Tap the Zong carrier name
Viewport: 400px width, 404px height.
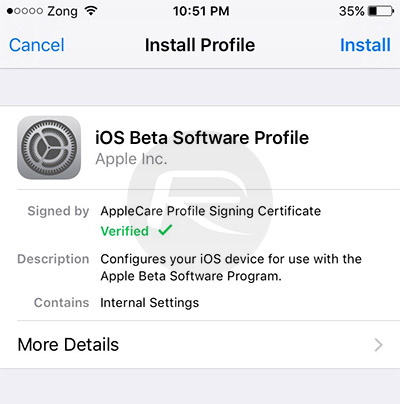click(x=62, y=12)
